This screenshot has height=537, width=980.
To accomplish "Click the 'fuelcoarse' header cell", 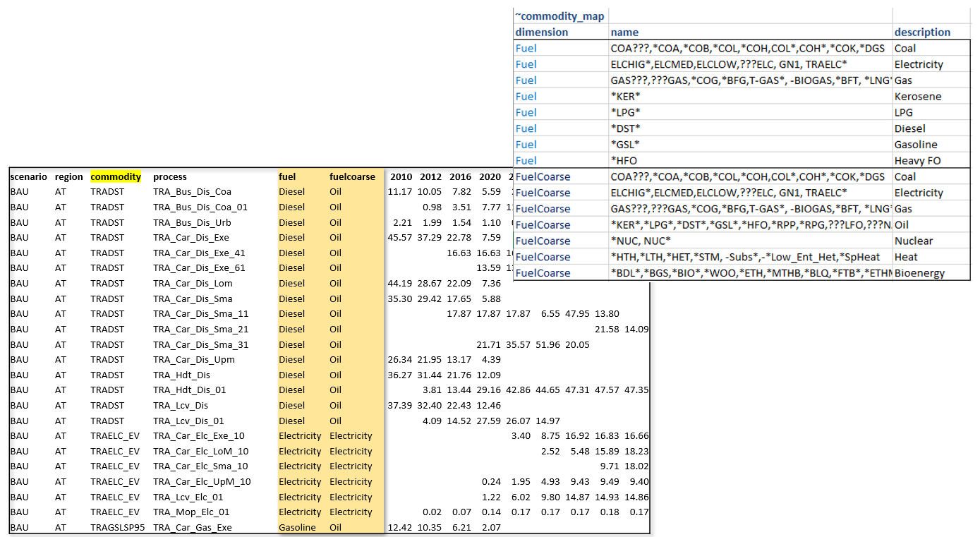I will click(353, 176).
